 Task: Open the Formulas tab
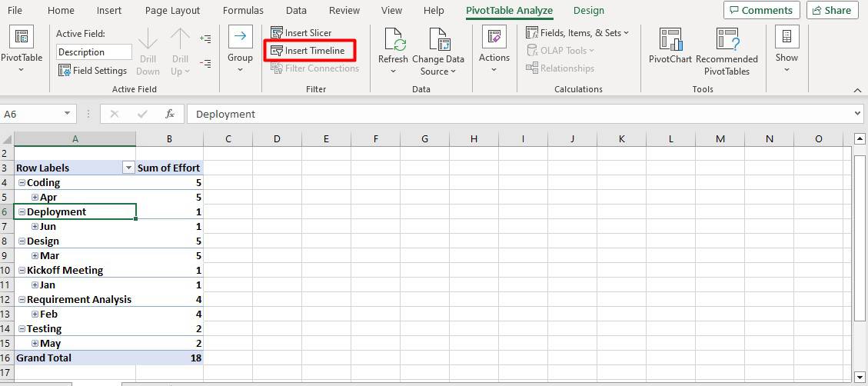tap(243, 11)
